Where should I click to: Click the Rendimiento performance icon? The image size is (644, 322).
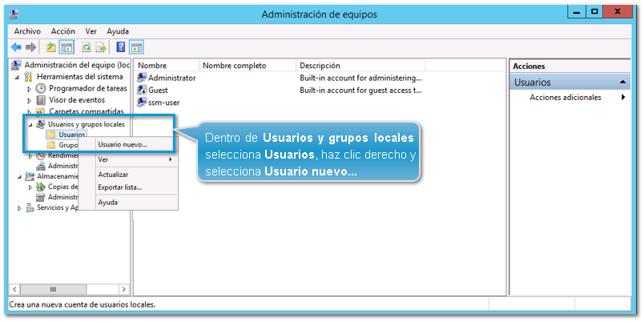[x=41, y=155]
